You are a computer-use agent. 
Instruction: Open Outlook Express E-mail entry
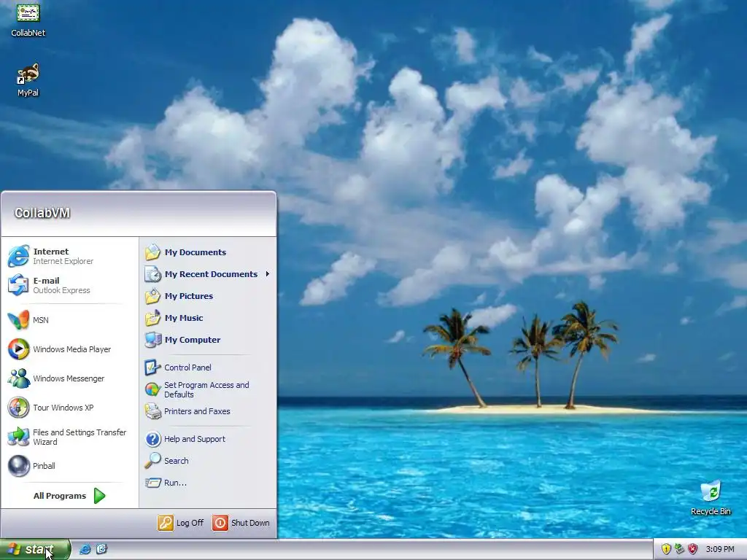point(69,285)
